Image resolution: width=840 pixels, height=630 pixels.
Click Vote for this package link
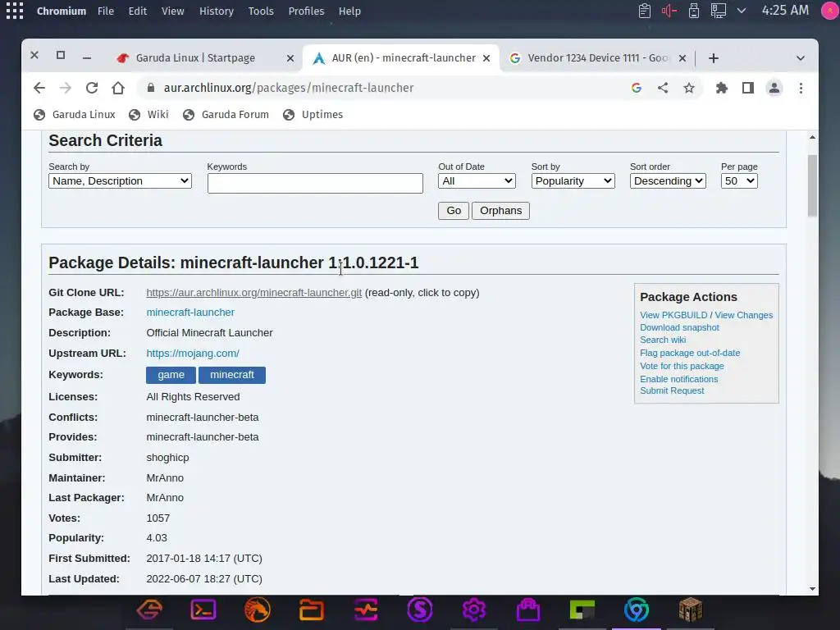682,366
